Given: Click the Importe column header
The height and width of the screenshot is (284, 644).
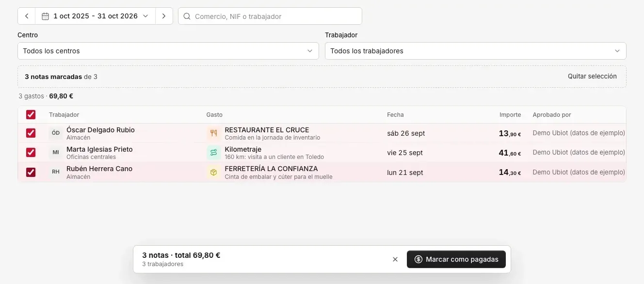Looking at the screenshot, I should (510, 115).
